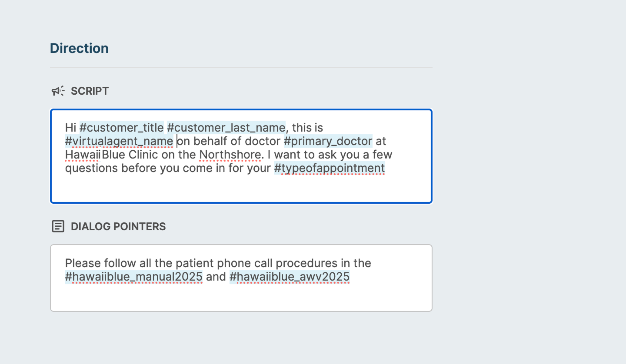The image size is (626, 364).
Task: Click the misspelled word Northshore in script
Action: (x=230, y=155)
